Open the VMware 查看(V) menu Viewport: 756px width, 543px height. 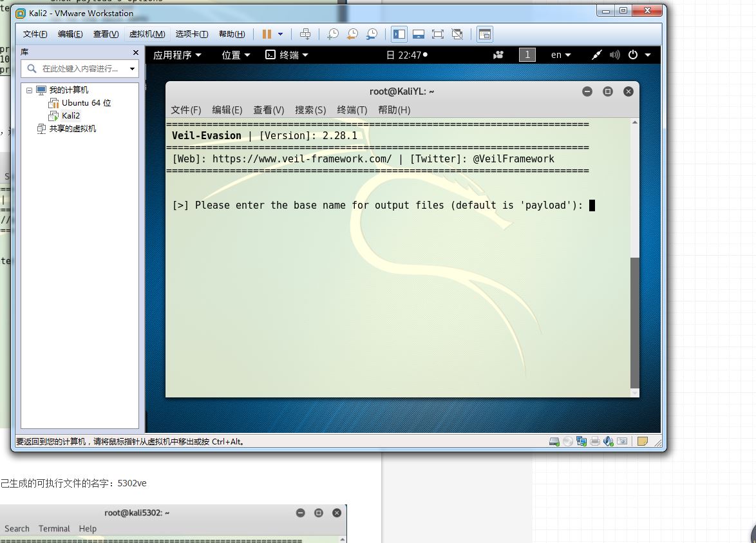tap(106, 34)
